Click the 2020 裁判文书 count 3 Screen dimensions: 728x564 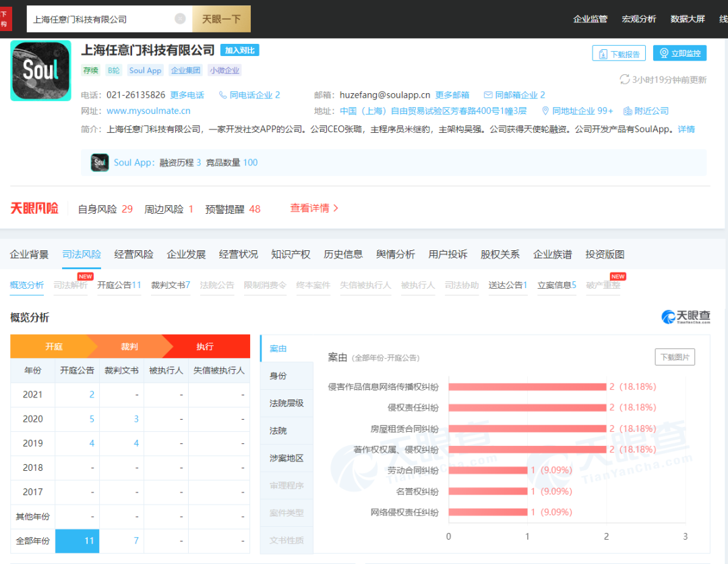coord(136,419)
